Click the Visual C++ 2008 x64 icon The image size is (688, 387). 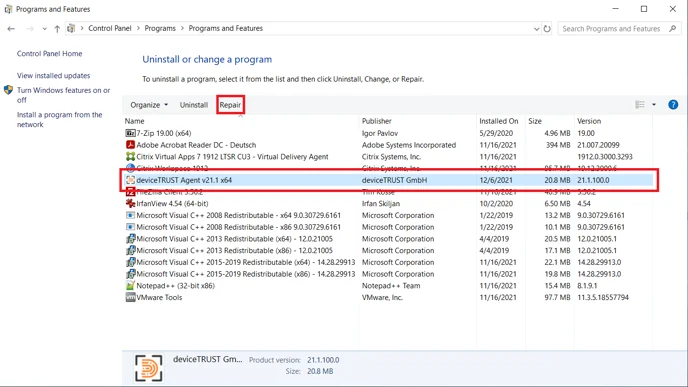point(130,215)
